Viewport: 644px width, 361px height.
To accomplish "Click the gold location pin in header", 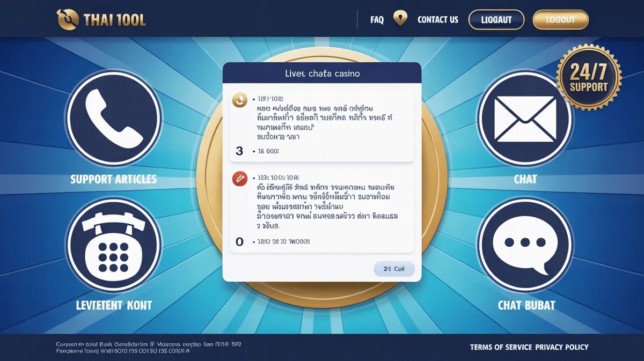I will pyautogui.click(x=400, y=19).
